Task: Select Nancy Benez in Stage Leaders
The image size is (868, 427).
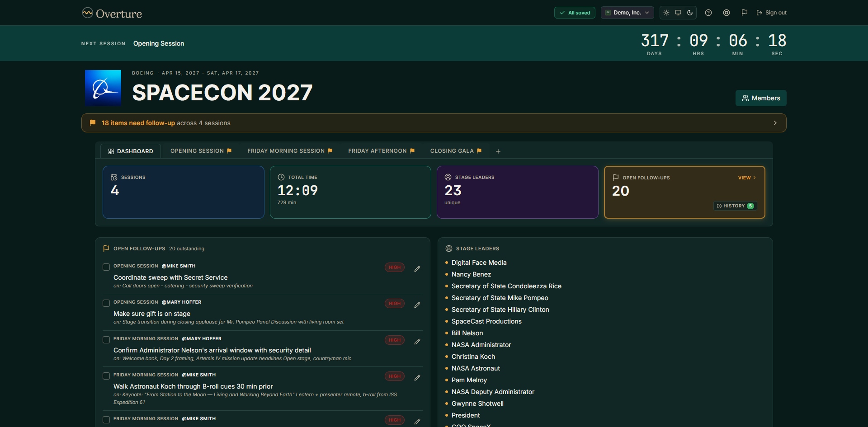Action: click(x=471, y=274)
